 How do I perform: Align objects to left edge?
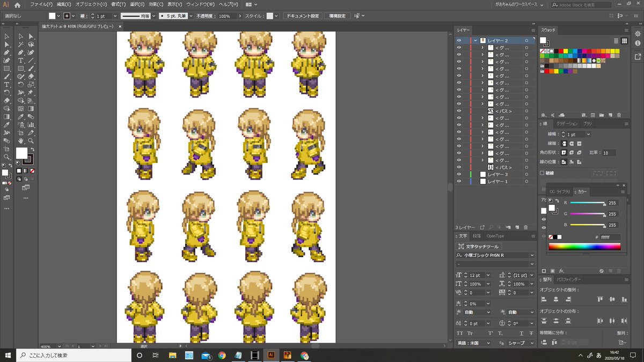[544, 299]
